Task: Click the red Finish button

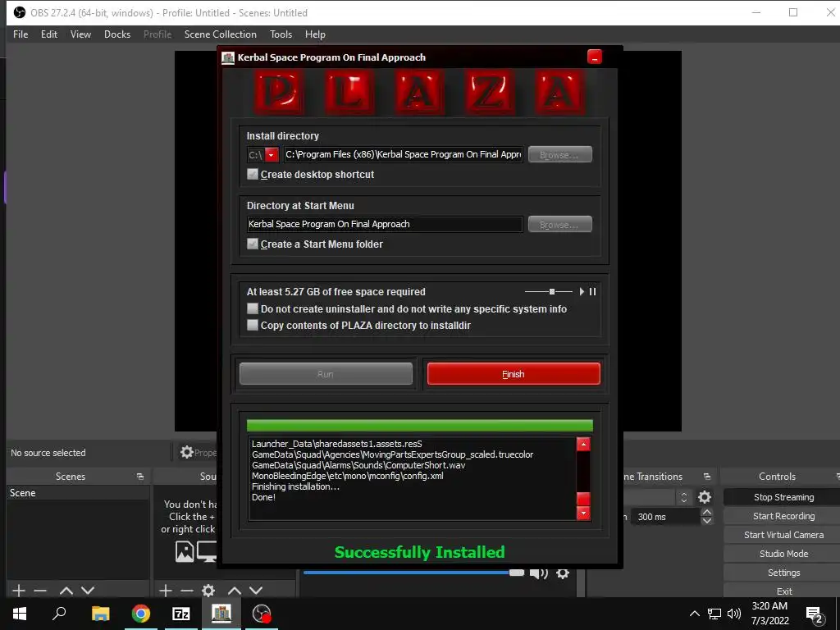Action: [514, 374]
